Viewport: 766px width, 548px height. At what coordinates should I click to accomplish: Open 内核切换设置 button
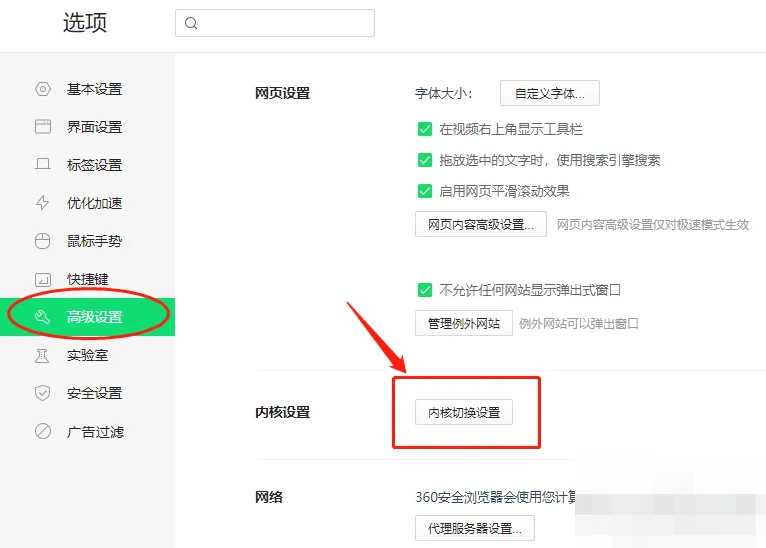coord(464,412)
